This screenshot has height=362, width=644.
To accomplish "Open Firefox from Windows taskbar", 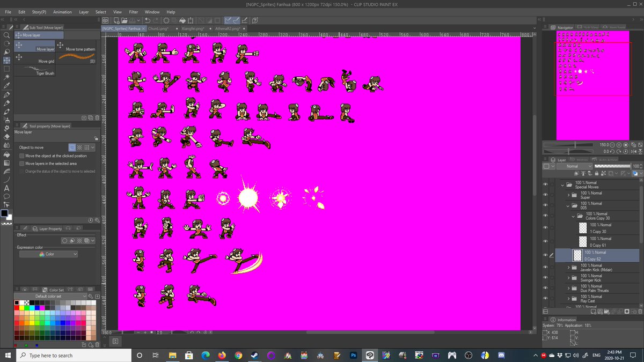I will coord(222,355).
